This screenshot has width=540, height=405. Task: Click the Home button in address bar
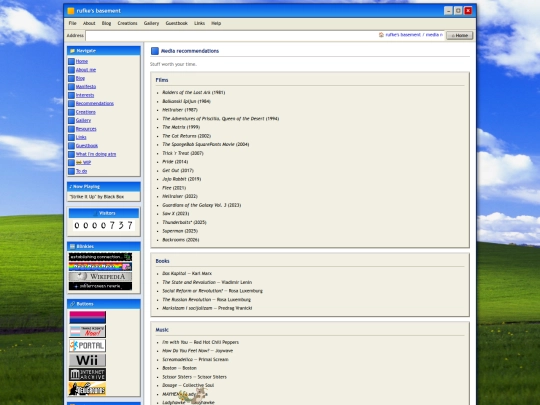click(x=459, y=35)
